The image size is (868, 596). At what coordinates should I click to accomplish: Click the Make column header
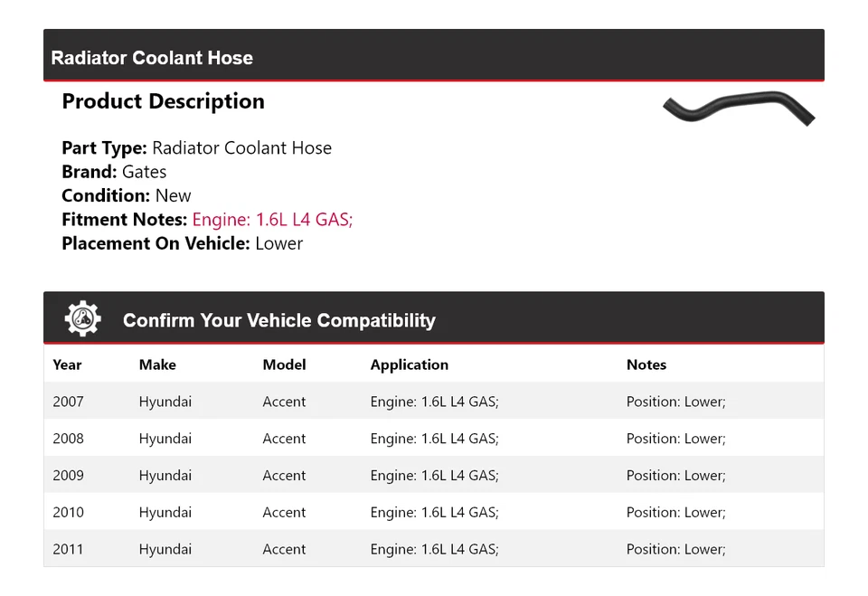tap(157, 364)
